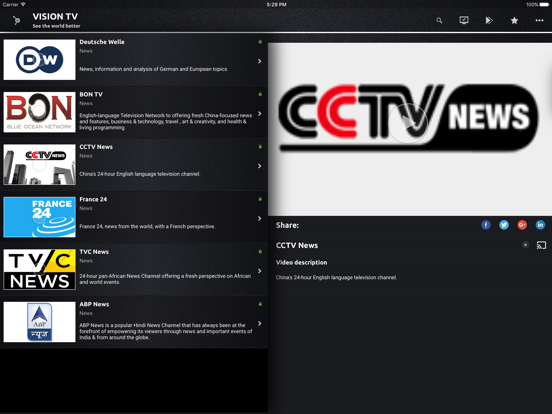Open the BON Blue Ocean Network thumbnail
The width and height of the screenshot is (552, 414).
(39, 112)
